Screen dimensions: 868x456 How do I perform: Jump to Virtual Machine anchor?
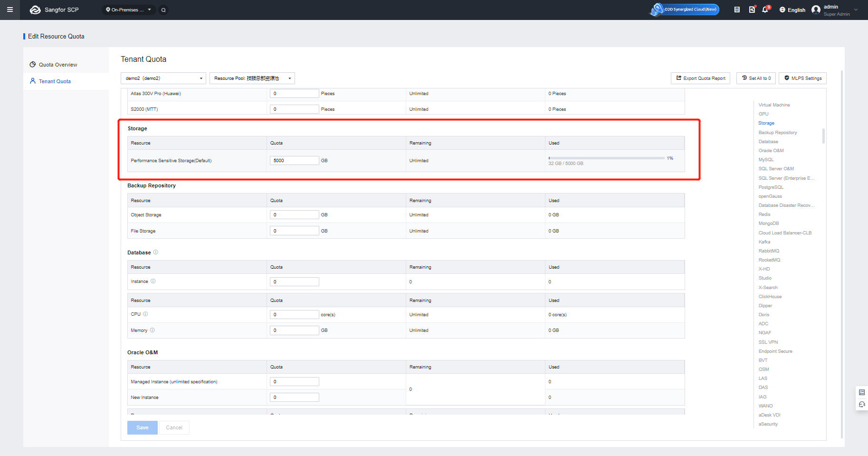click(x=774, y=105)
